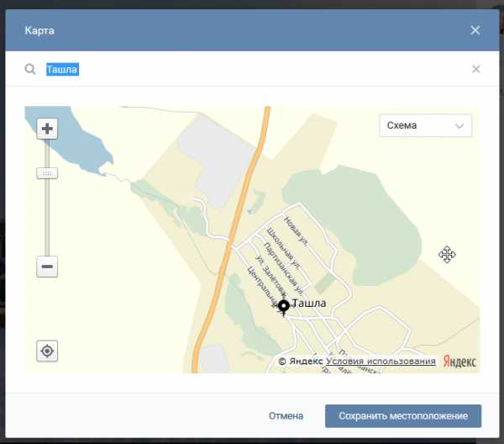504x444 pixels.
Task: Click the Карта dialog title
Action: 39,30
